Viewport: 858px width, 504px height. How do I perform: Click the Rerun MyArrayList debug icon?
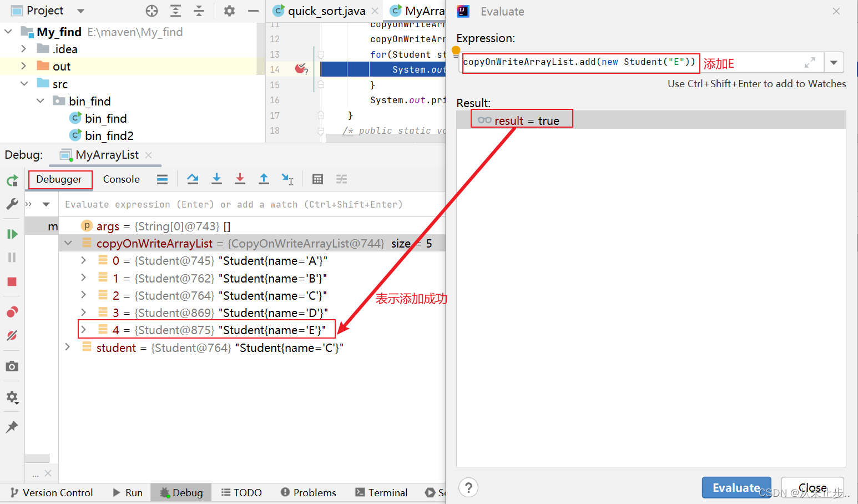point(12,180)
